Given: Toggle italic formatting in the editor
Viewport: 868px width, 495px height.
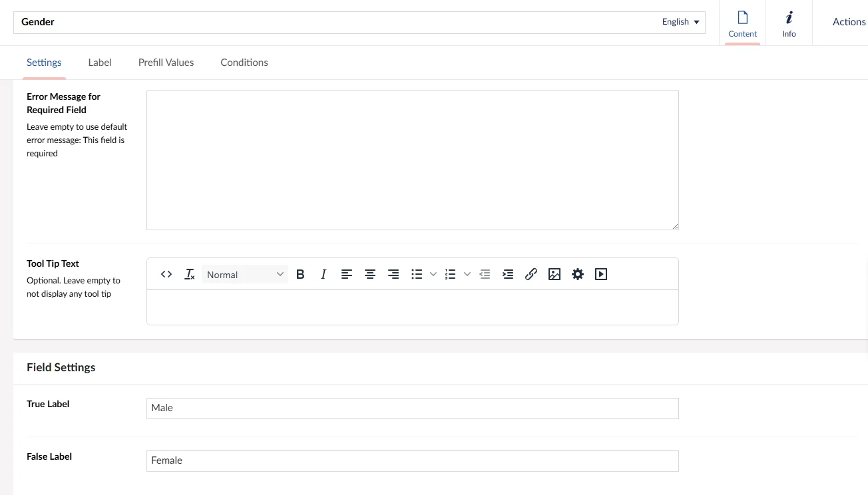Looking at the screenshot, I should point(324,274).
